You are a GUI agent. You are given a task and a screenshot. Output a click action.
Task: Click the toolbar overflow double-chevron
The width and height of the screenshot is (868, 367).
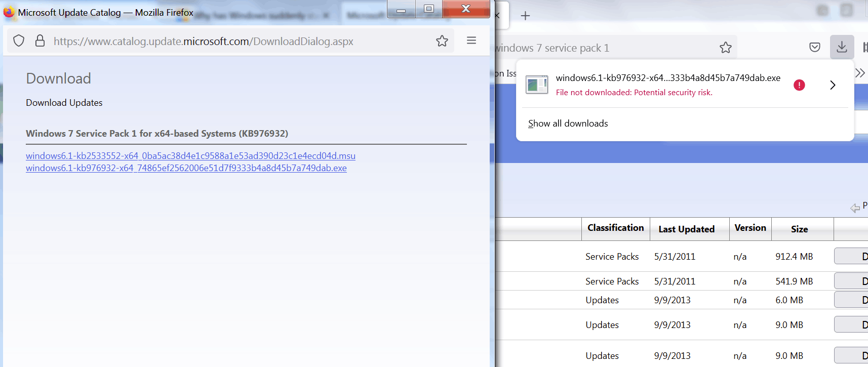860,73
